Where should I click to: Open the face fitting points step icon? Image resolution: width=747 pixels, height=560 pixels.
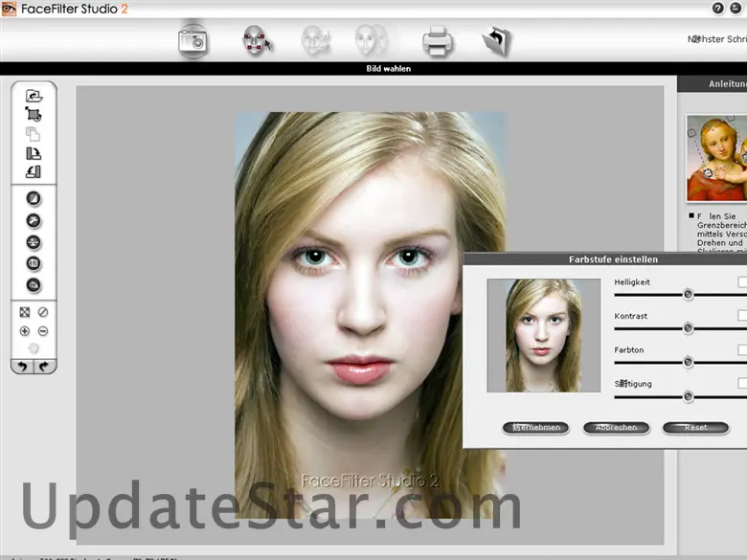(x=257, y=40)
